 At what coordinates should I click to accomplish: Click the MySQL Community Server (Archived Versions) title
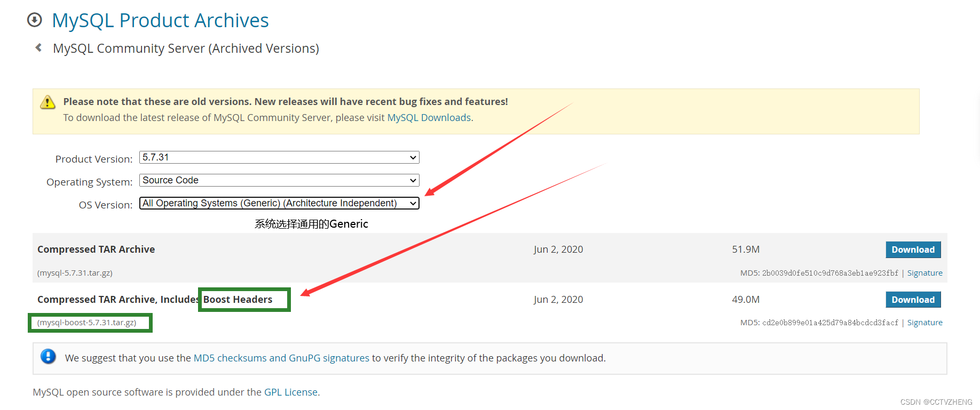[186, 48]
